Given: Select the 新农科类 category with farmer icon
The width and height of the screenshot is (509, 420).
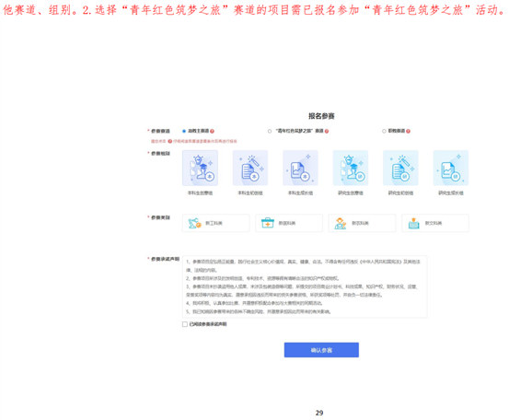Looking at the screenshot, I should [362, 223].
